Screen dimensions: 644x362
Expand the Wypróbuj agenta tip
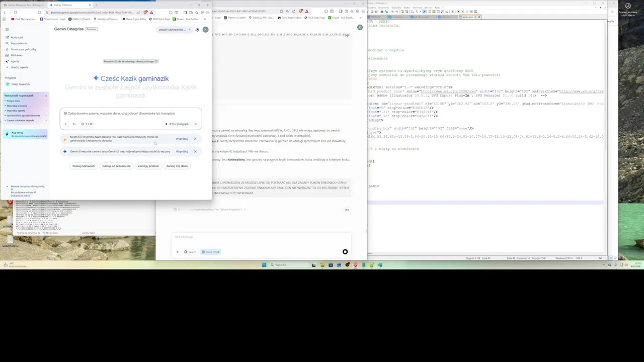pos(26,111)
